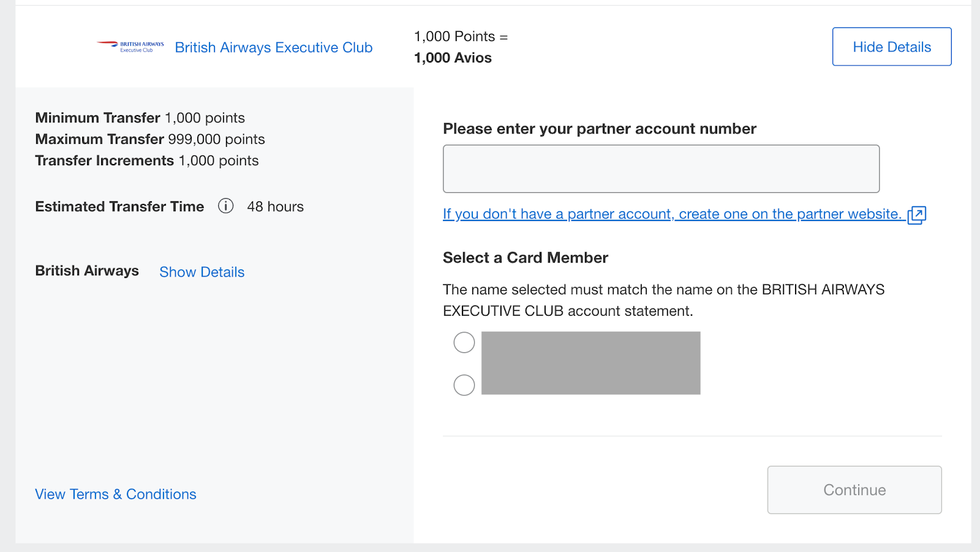Select the second card member radio button
This screenshot has height=552, width=980.
pos(464,385)
